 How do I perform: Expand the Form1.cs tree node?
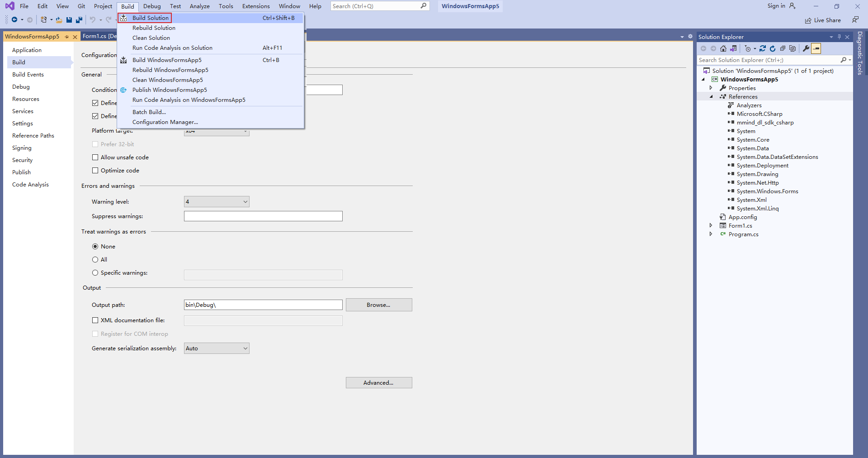tap(711, 225)
